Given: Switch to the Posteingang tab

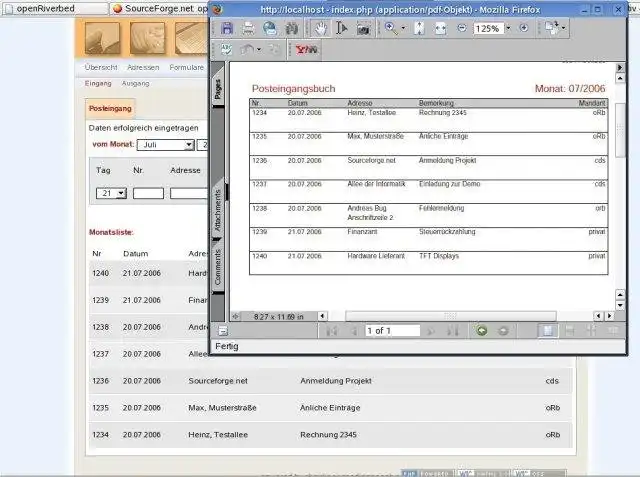Looking at the screenshot, I should tap(108, 108).
